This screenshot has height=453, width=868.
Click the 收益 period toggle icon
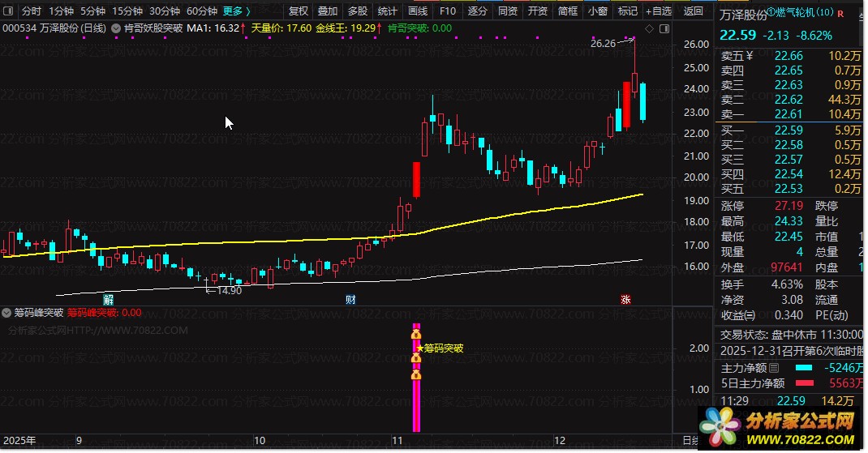(750, 315)
